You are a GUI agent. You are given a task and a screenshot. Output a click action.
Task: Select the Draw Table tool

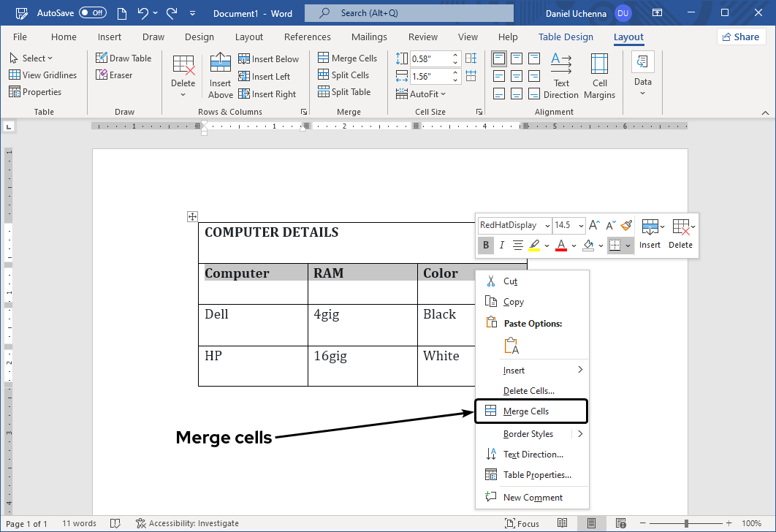click(x=124, y=58)
